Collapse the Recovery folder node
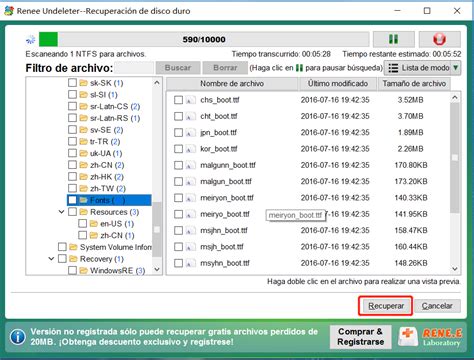 coord(51,259)
